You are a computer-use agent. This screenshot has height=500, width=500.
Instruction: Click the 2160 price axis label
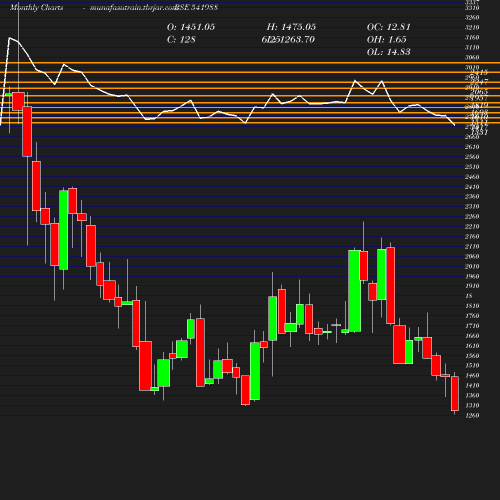coord(472,236)
